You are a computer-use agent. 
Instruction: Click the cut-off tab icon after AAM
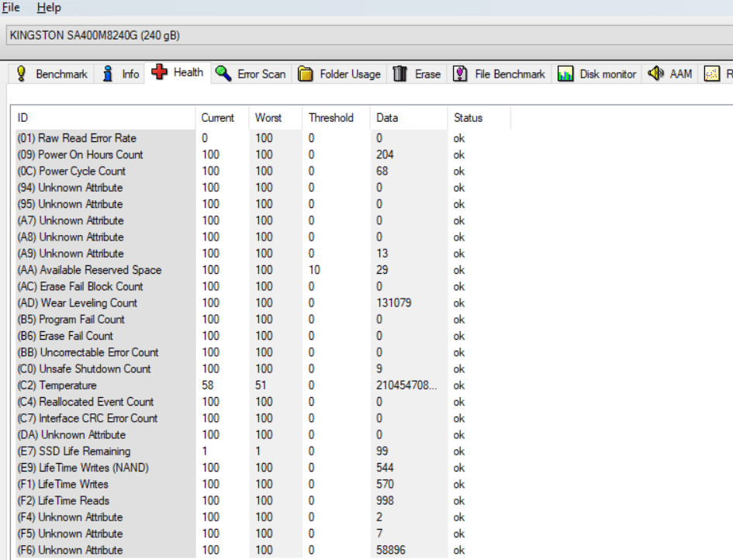pos(711,74)
